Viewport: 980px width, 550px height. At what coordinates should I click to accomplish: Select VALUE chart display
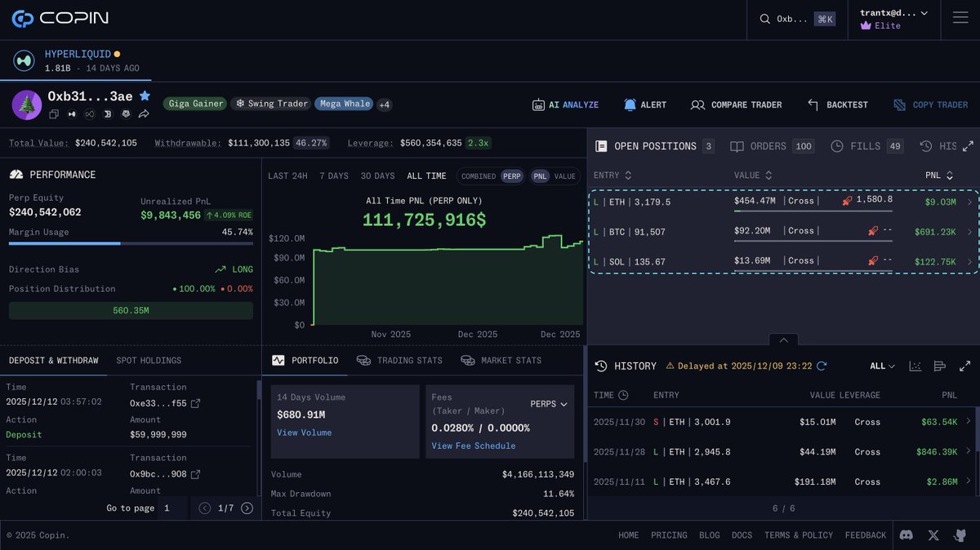point(564,176)
